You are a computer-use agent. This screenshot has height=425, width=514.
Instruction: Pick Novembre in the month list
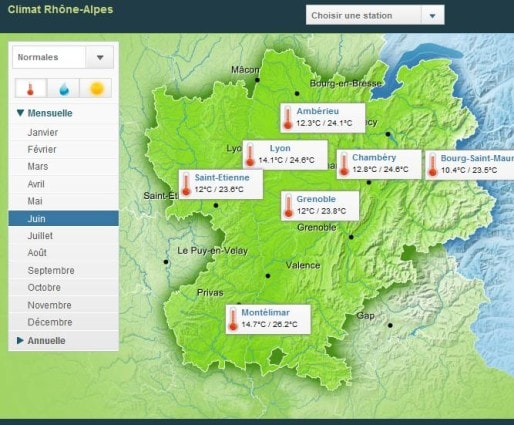click(x=63, y=305)
